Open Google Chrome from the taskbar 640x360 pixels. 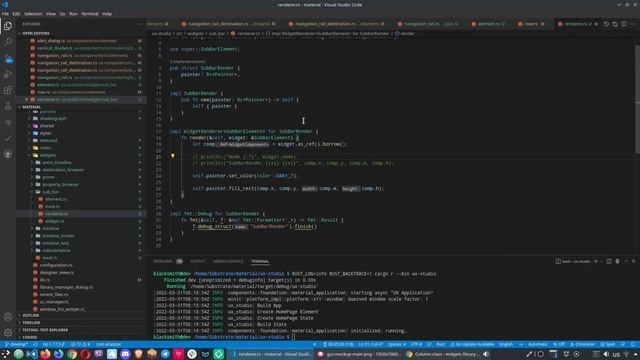tap(72, 354)
